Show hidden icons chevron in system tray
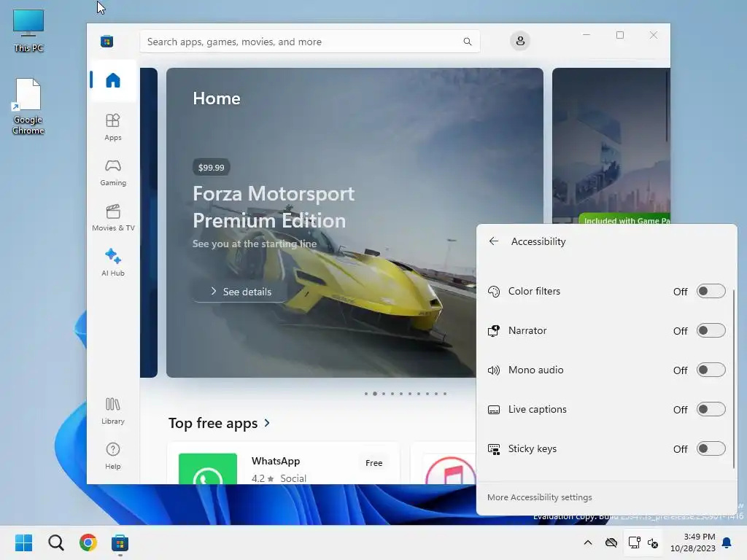The height and width of the screenshot is (560, 747). click(x=588, y=542)
